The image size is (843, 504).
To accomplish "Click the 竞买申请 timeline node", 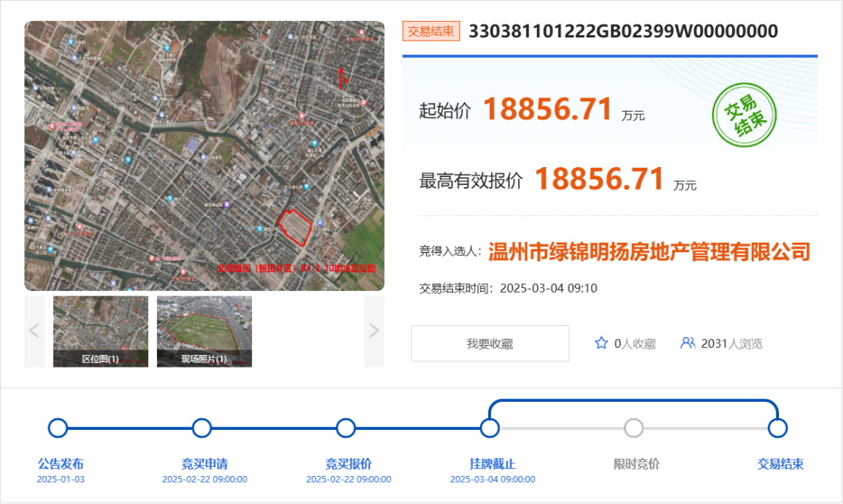I will tap(202, 428).
